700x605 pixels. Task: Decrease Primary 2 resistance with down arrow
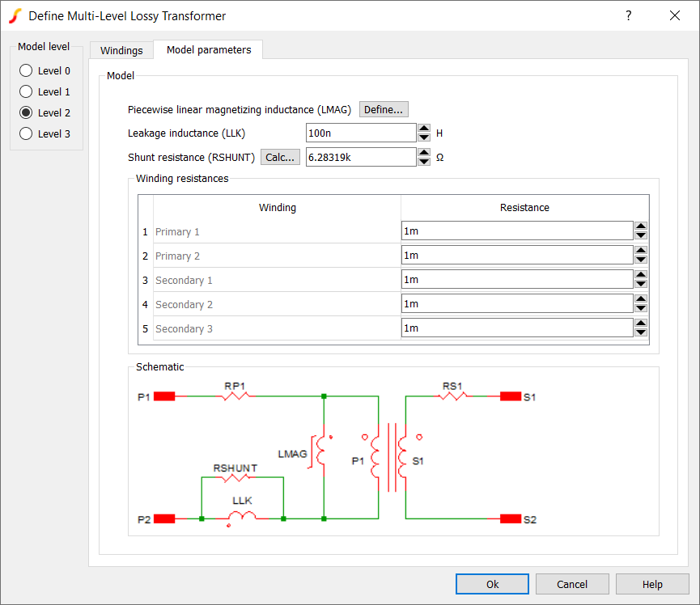coord(641,260)
